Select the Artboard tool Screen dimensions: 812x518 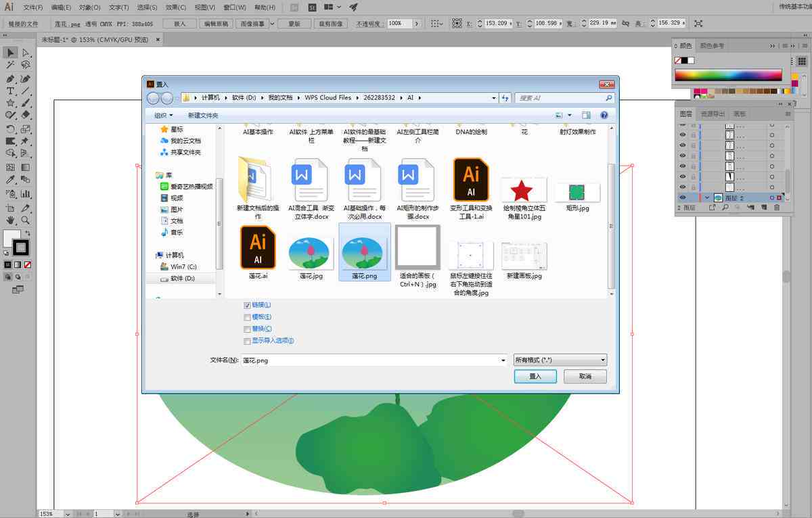tap(11, 208)
